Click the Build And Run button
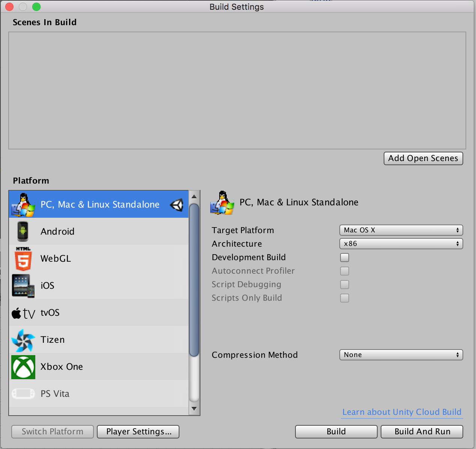Viewport: 476px width, 449px height. click(x=422, y=432)
